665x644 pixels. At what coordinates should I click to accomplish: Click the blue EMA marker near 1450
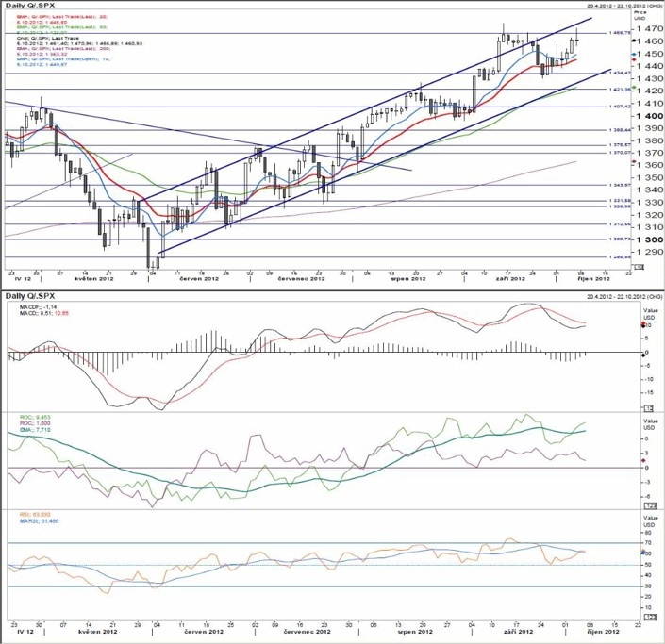633,55
